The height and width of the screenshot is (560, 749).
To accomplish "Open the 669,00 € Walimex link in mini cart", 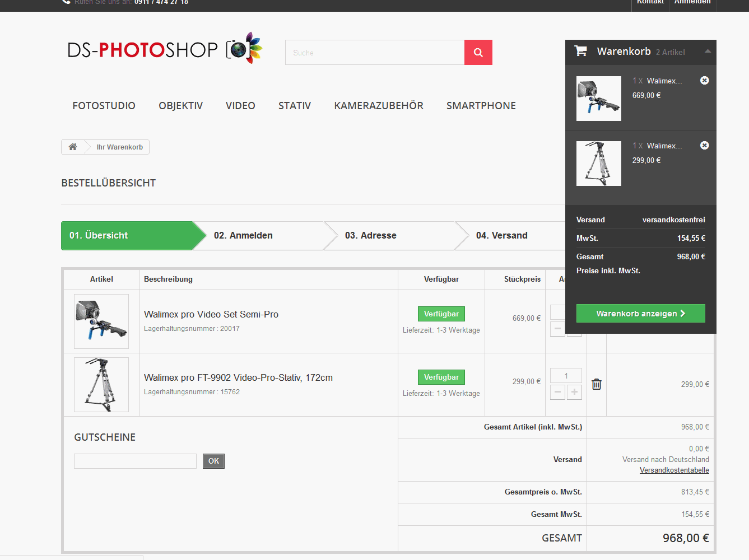I will pos(664,81).
